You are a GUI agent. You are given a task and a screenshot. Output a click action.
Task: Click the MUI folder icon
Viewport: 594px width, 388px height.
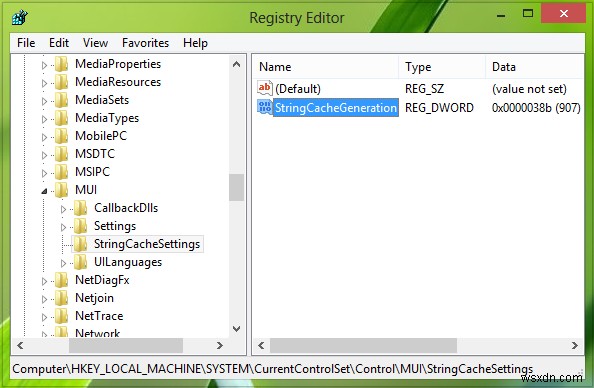tap(61, 190)
